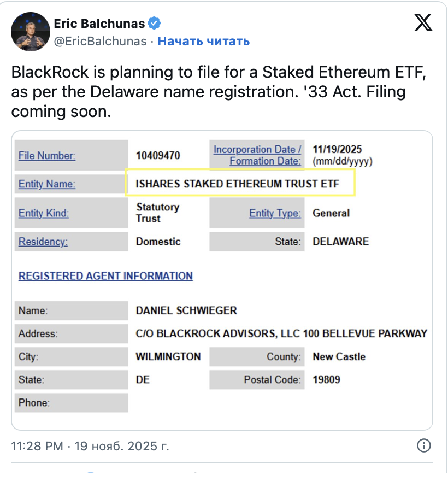
Task: Click the C/O BLACKROCK ADVISORS address
Action: tap(281, 333)
